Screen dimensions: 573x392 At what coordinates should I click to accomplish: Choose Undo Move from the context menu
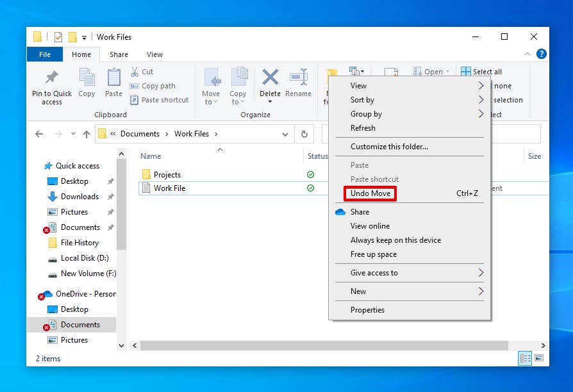click(370, 193)
